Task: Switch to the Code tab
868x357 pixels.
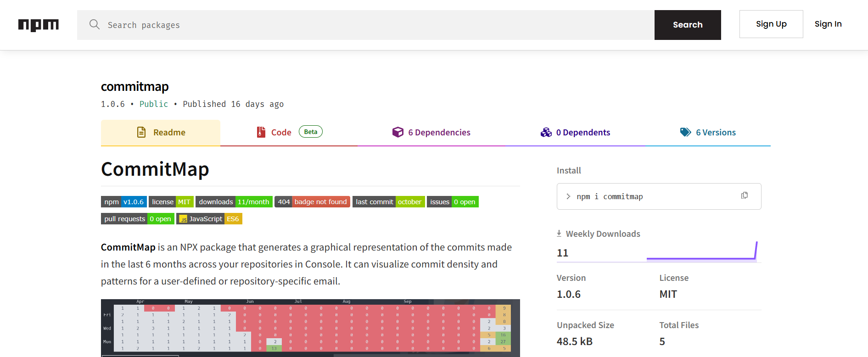Action: click(289, 133)
